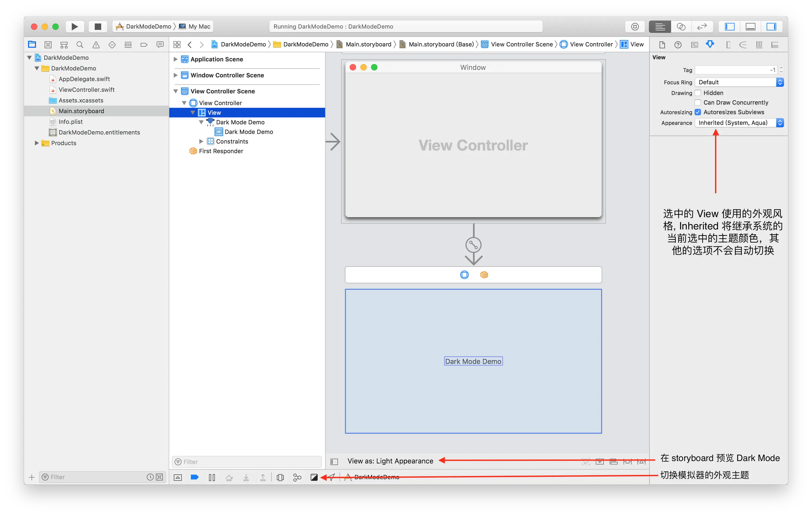Screen dimensions: 812x516
Task: Collapse the View Controller Scene
Action: (x=176, y=91)
